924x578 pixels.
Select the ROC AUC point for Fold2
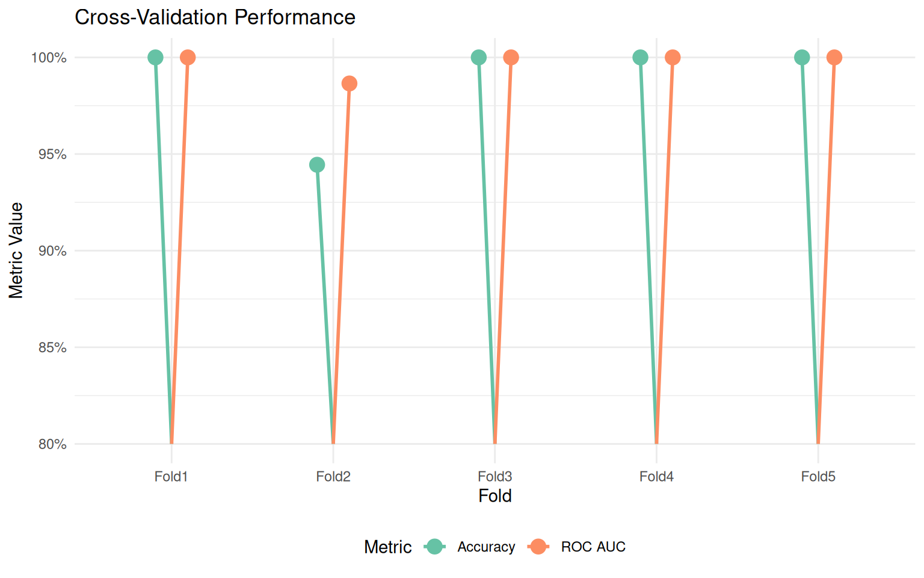point(350,84)
